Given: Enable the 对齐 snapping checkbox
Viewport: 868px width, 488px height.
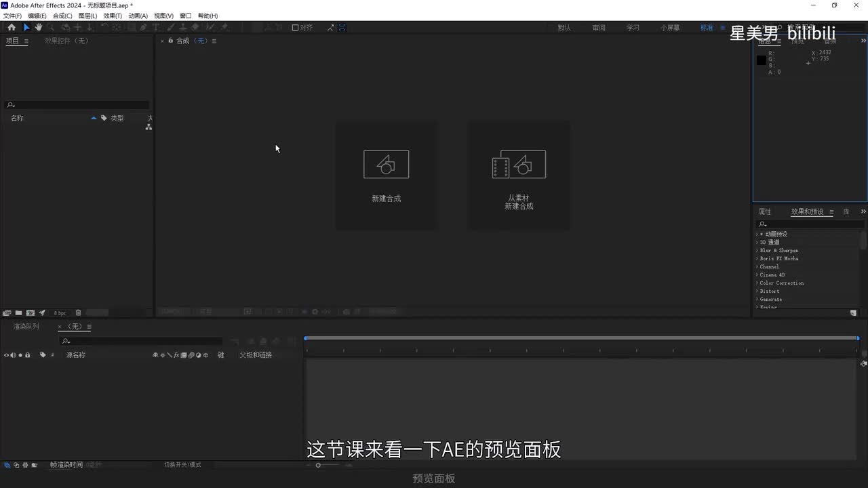Looking at the screenshot, I should tap(296, 28).
